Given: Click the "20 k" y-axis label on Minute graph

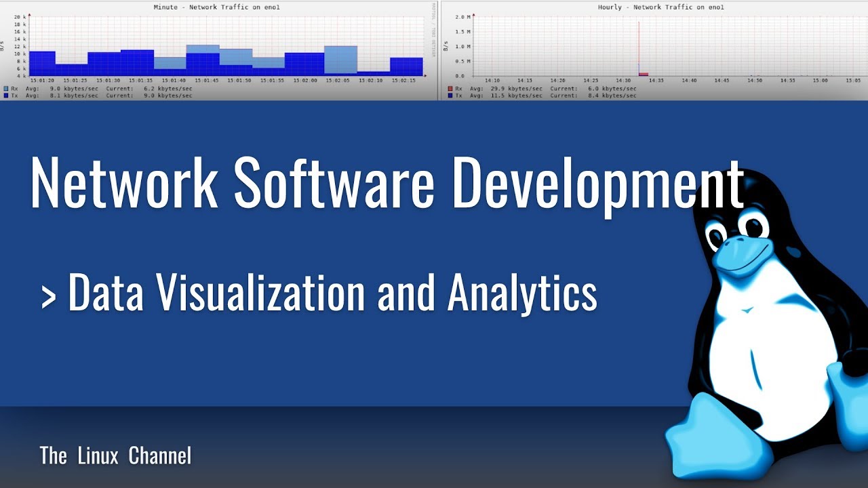Looking at the screenshot, I should [x=19, y=17].
